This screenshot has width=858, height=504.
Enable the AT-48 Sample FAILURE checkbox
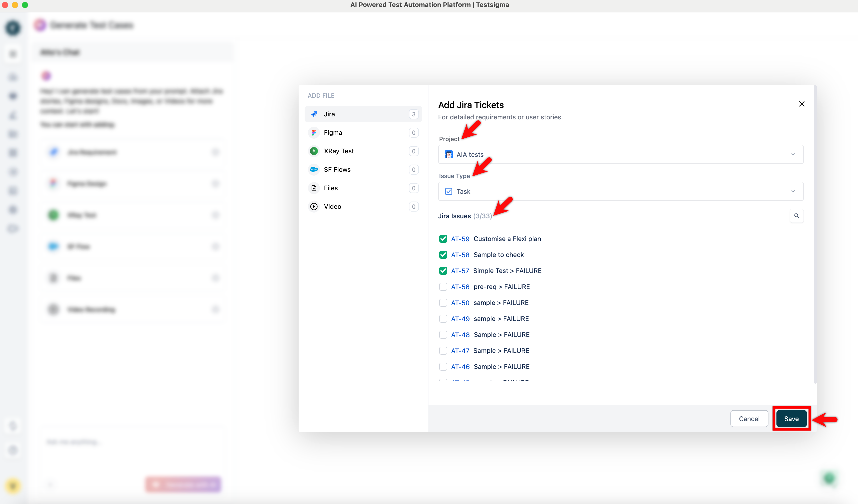pos(443,335)
